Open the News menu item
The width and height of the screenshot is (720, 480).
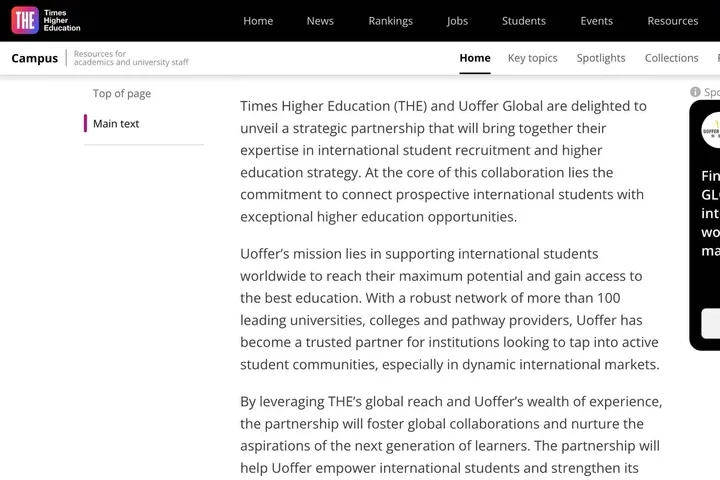pos(320,21)
